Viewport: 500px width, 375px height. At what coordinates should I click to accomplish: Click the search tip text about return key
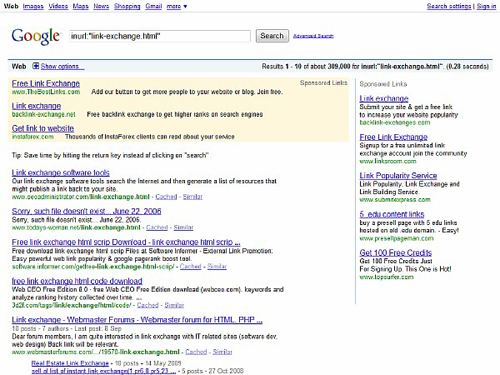pos(110,155)
